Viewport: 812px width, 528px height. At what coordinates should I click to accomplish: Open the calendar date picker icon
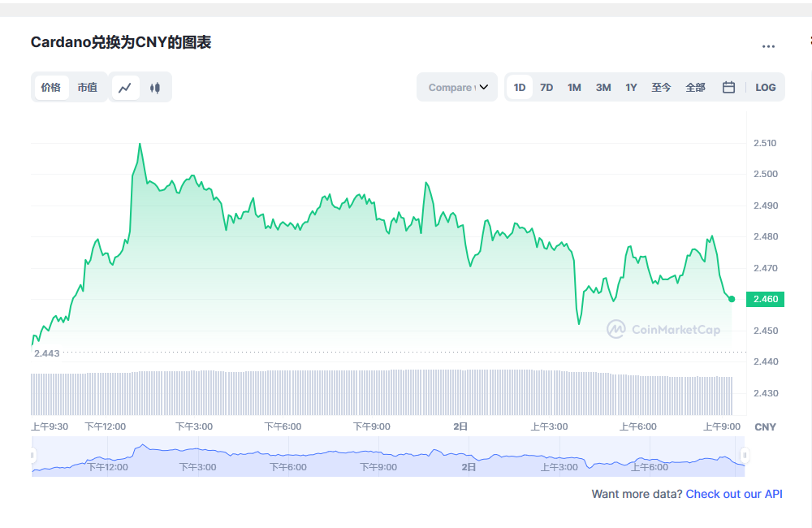728,87
